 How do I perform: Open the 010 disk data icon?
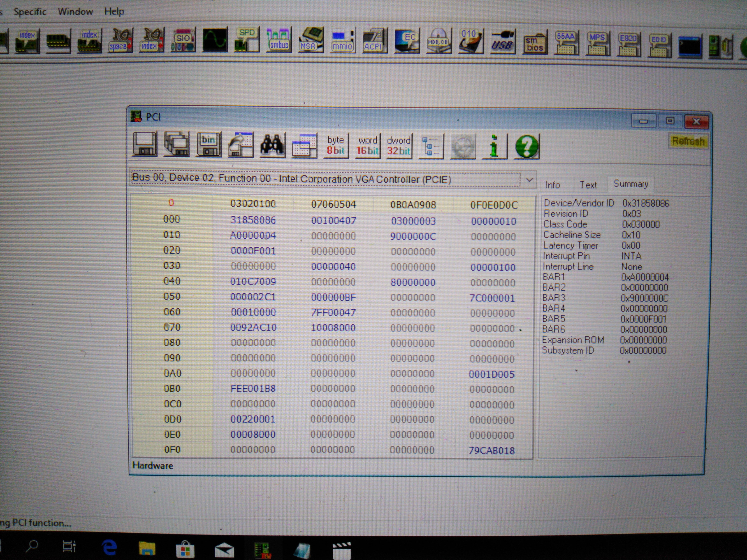pyautogui.click(x=471, y=41)
